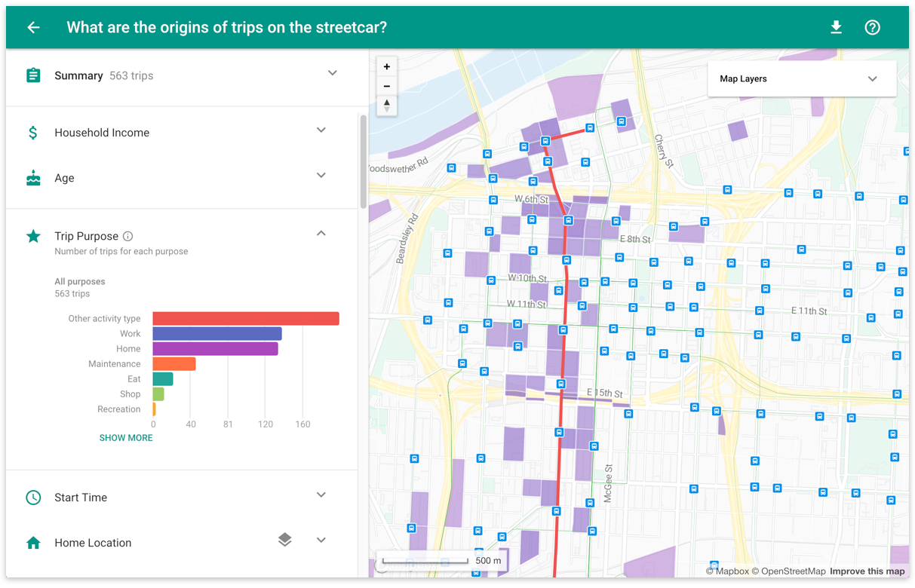Click the Start Time clock icon

[33, 498]
